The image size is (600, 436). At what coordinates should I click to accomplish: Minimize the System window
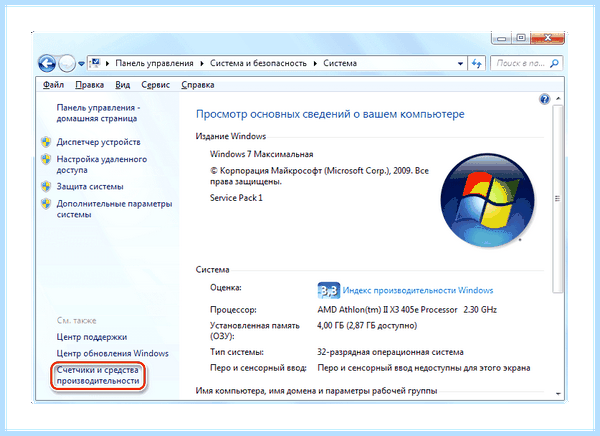click(x=501, y=38)
